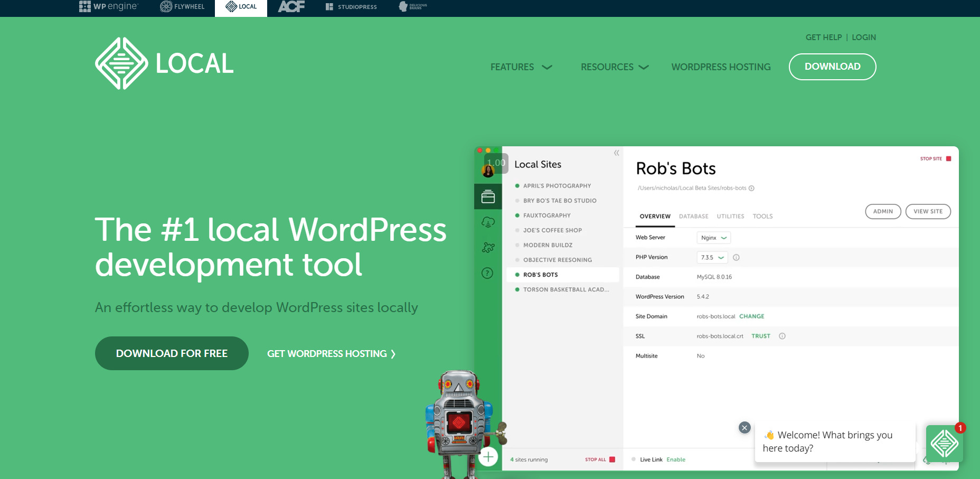
Task: Select the Local Sites sidebar icon
Action: (x=488, y=196)
